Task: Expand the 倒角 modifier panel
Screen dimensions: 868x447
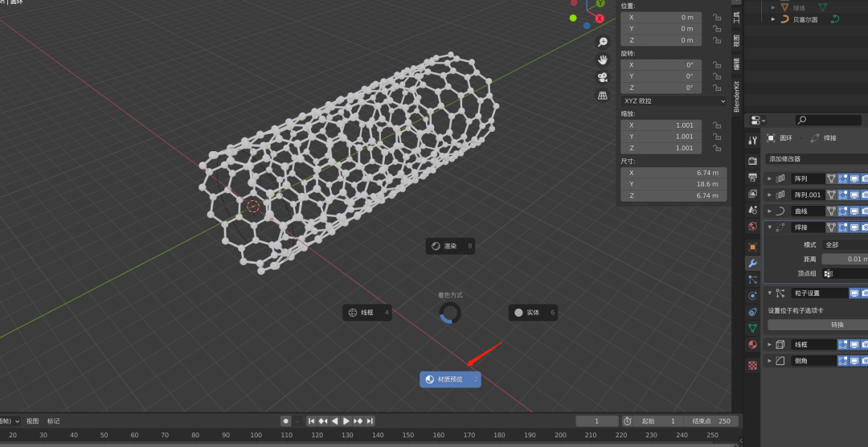Action: click(x=769, y=361)
